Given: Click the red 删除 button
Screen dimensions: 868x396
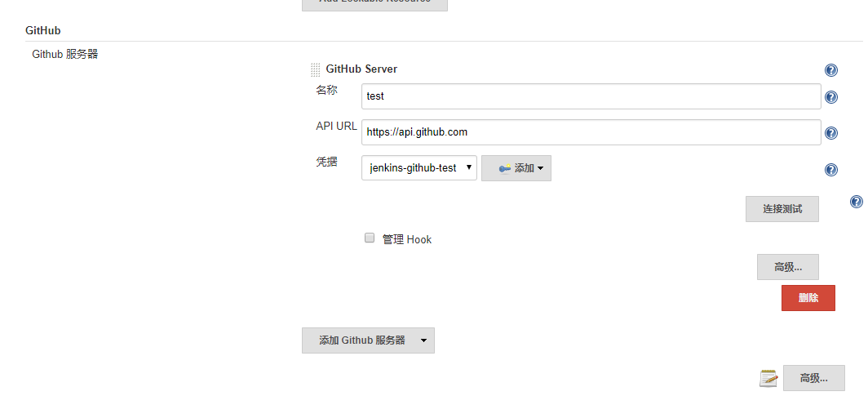Looking at the screenshot, I should coord(808,298).
